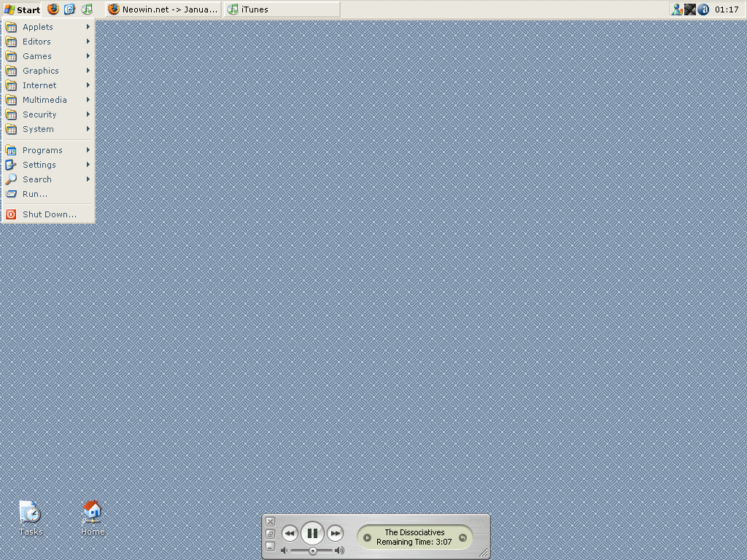This screenshot has height=560, width=747.
Task: Choose Run... from the Start menu
Action: tap(47, 194)
